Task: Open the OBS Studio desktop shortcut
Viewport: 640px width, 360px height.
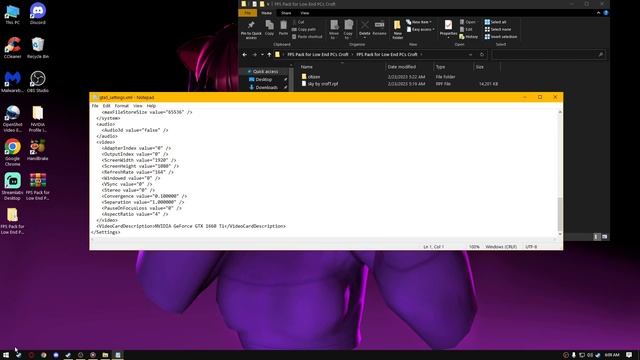Action: click(38, 81)
